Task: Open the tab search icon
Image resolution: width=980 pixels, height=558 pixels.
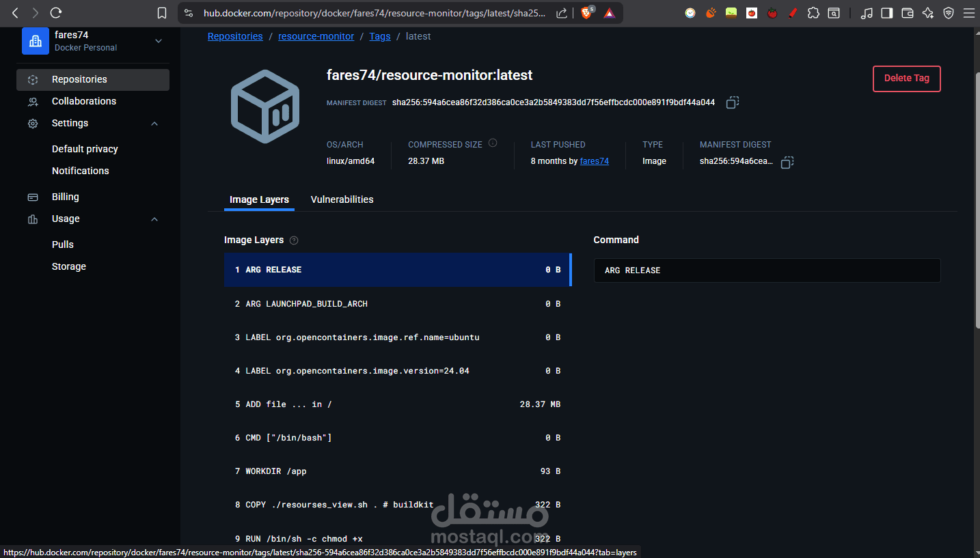Action: pos(834,13)
